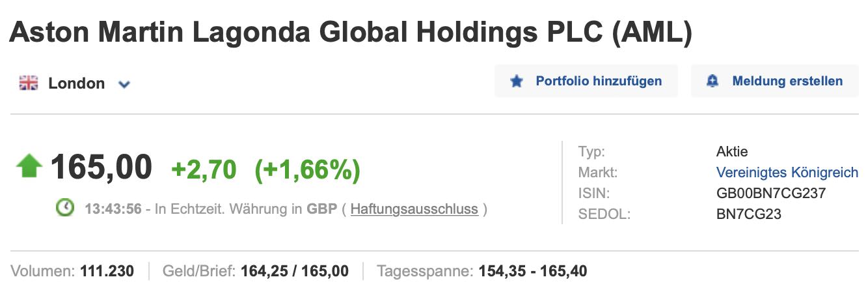Open the Haftungsausschluss link
The width and height of the screenshot is (868, 305).
[414, 209]
